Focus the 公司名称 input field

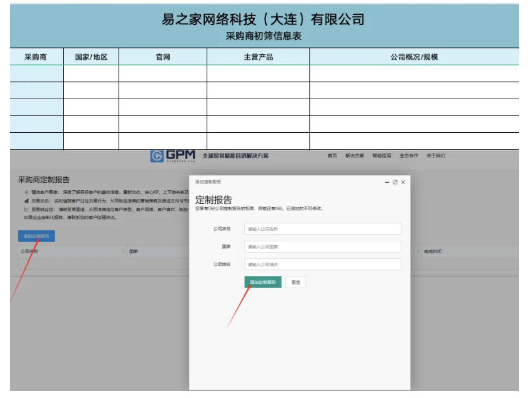click(322, 229)
